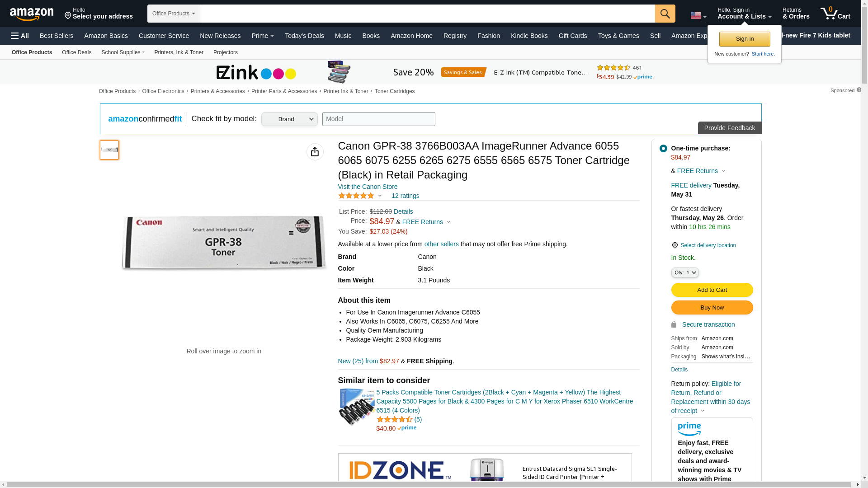The width and height of the screenshot is (868, 488).
Task: Click the five-star rating icon
Action: [356, 196]
